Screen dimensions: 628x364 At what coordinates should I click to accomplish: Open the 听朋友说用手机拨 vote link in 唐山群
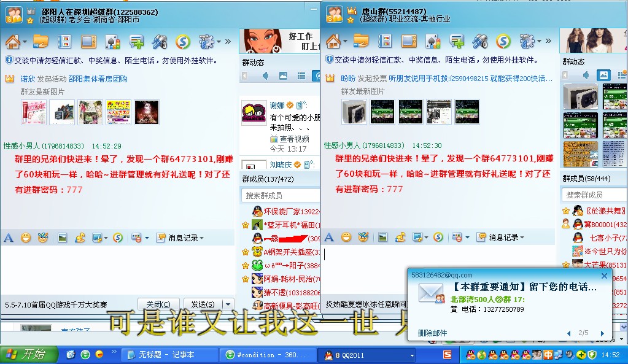470,79
